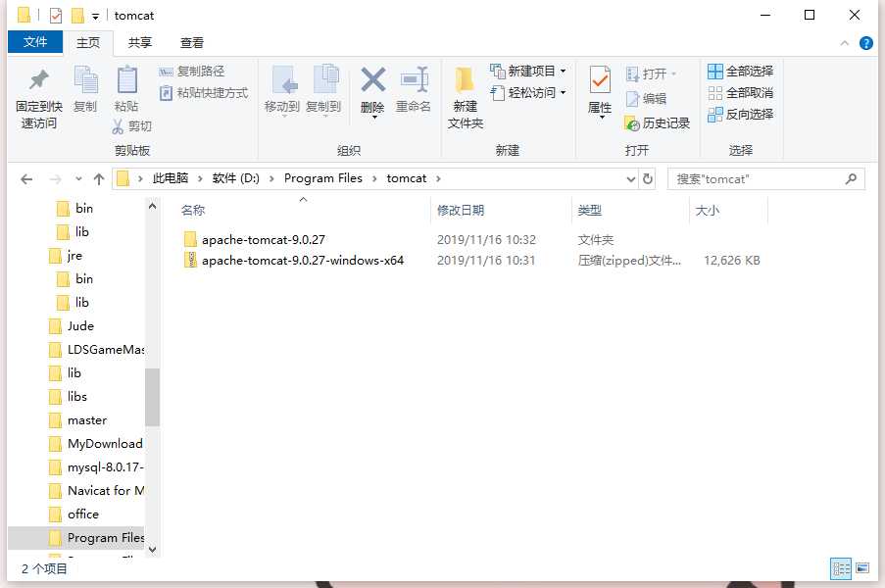Click the navigation pane scrollbar thumb
This screenshot has width=885, height=588.
coord(152,397)
